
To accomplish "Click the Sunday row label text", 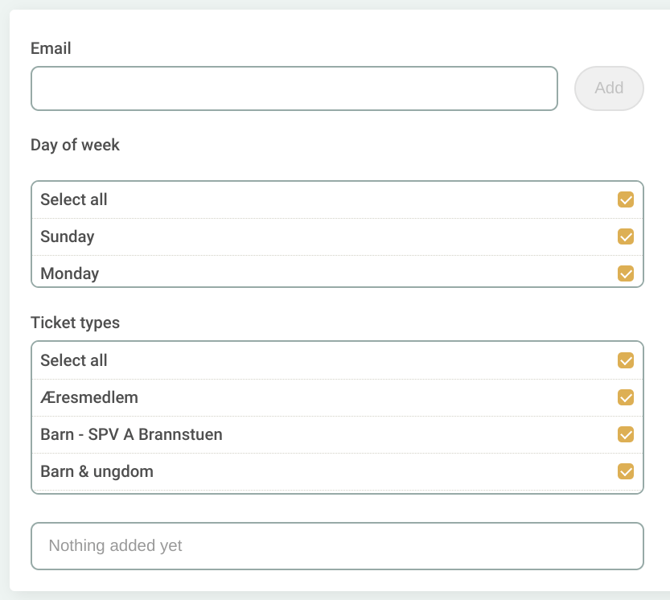I will (67, 237).
